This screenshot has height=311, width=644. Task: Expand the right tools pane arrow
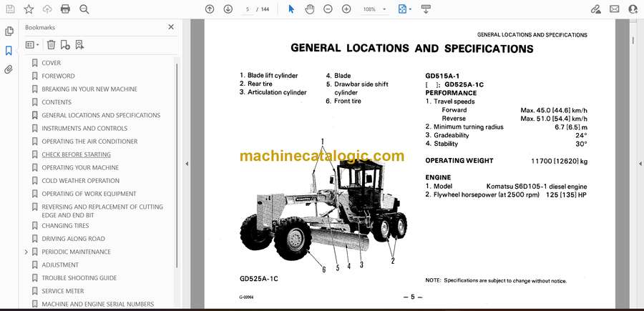coord(640,164)
